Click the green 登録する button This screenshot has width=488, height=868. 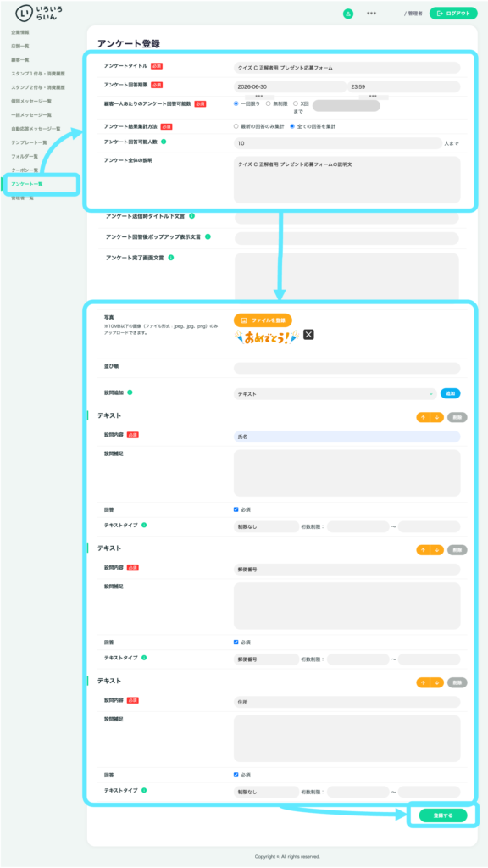(x=442, y=815)
